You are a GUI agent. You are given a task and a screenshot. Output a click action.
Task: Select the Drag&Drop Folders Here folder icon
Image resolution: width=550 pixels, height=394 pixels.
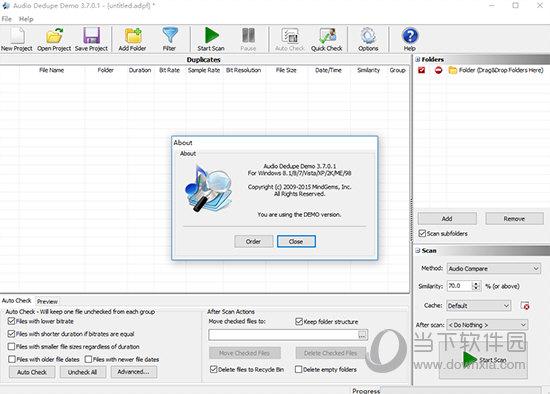pos(453,70)
